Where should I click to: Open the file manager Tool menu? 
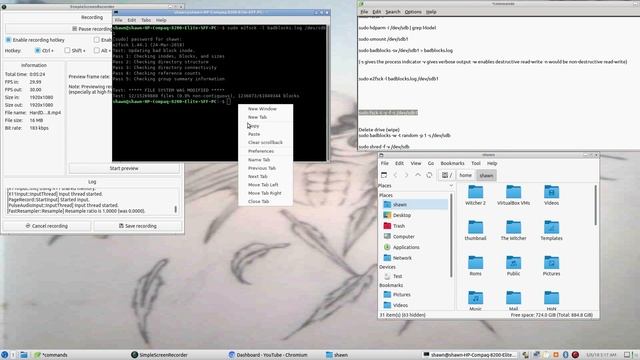click(x=476, y=163)
